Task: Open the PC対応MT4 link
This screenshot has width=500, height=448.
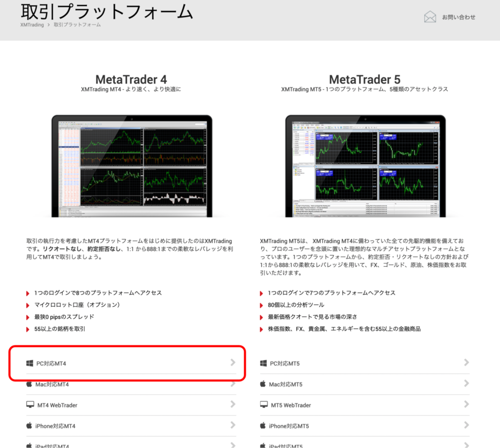Action: coord(51,363)
